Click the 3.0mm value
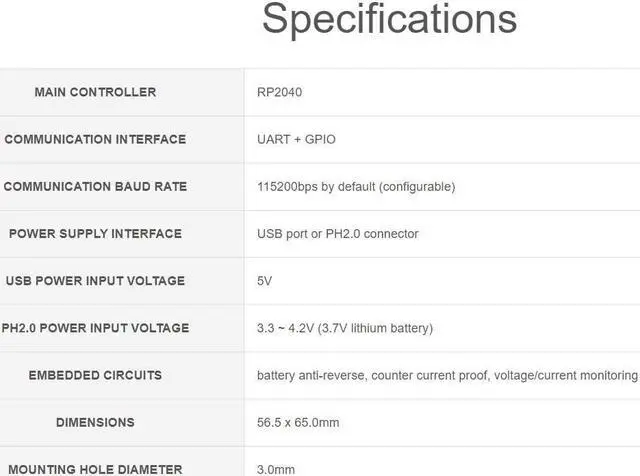The image size is (640, 476). (276, 468)
